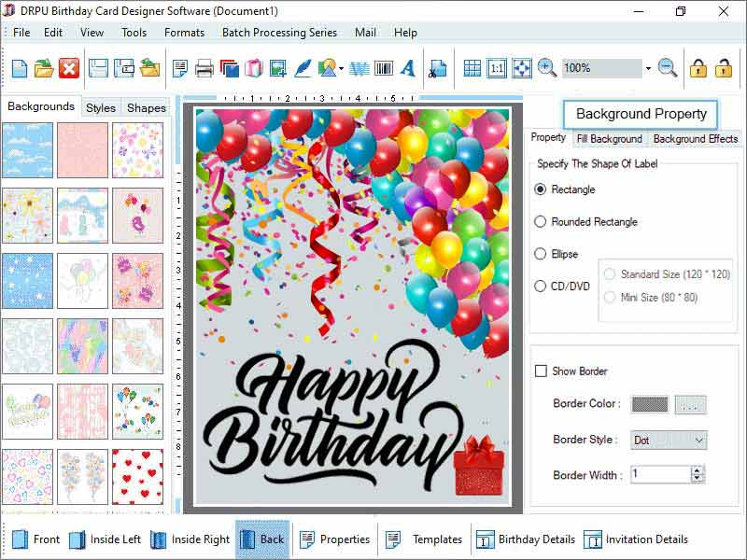Enable the Show Border checkbox
Image resolution: width=747 pixels, height=560 pixels.
coord(541,371)
